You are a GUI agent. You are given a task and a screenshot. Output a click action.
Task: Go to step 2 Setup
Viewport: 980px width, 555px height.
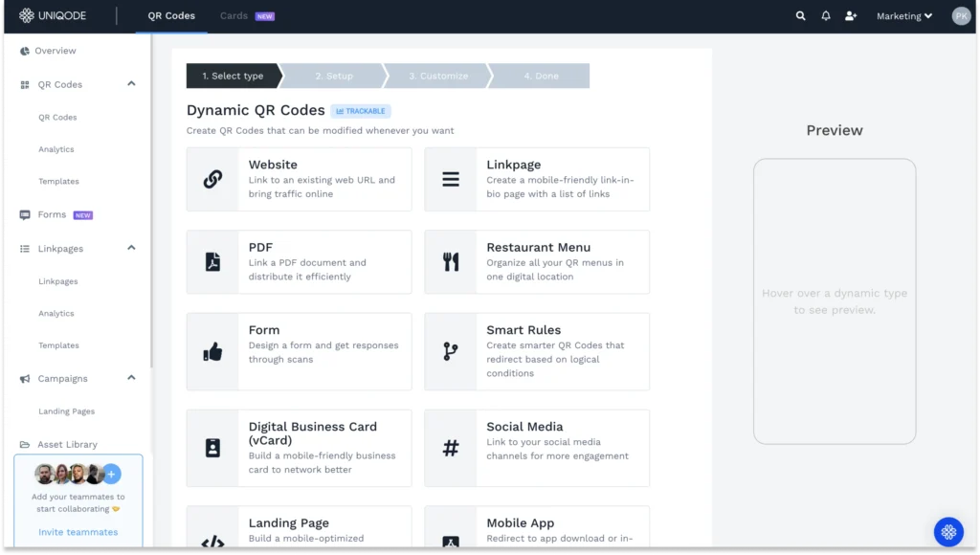[334, 76]
